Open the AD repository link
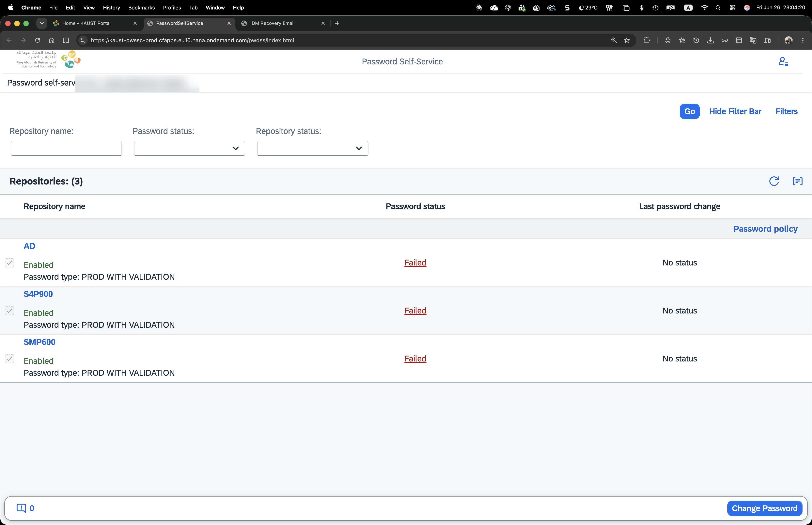 coord(30,246)
